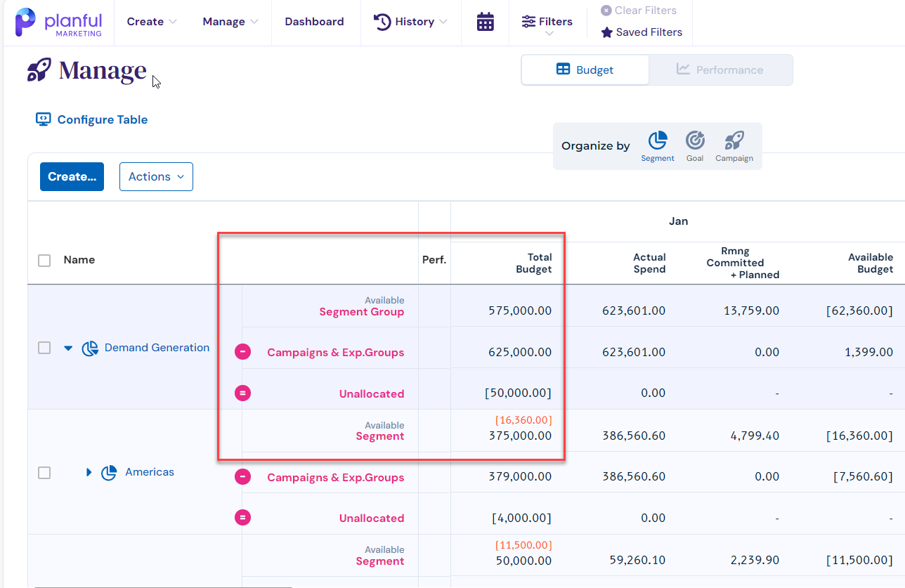
Task: Switch to the Performance view tab
Action: 720,70
